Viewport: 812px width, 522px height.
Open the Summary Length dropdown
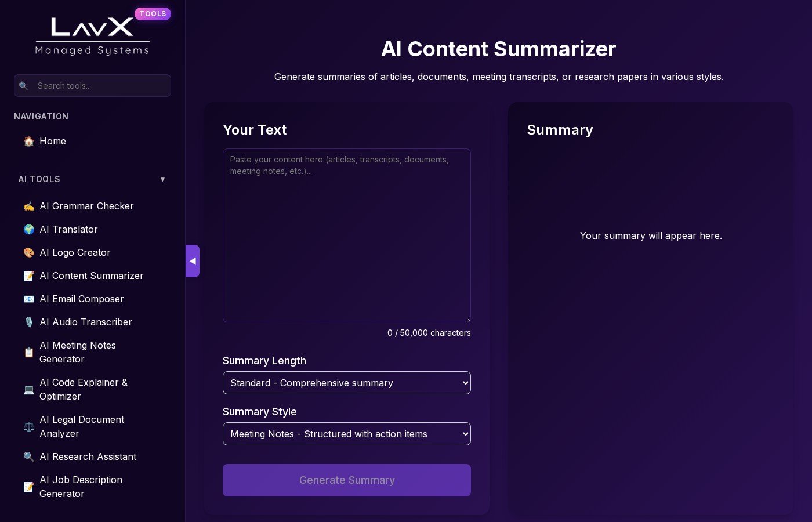point(346,383)
